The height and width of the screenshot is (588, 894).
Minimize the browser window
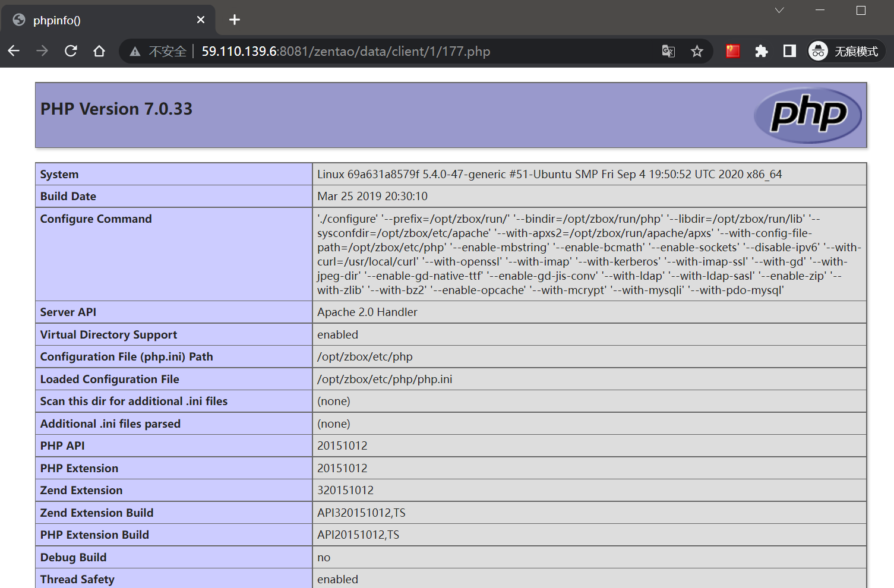820,11
